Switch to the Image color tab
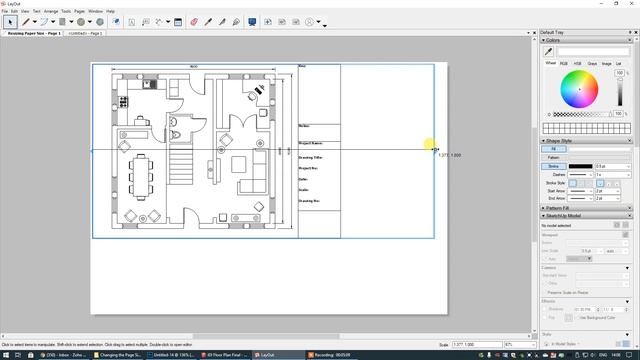Screen dimensions: 640x360 [x=607, y=64]
